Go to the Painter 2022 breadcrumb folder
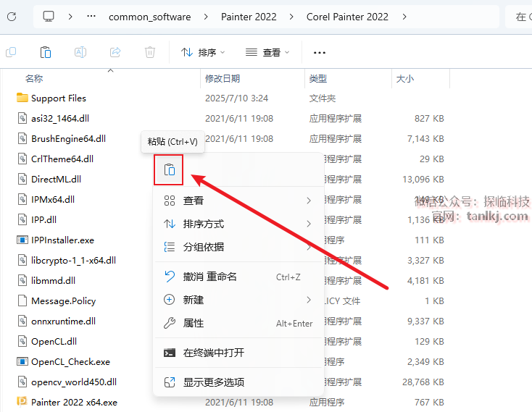 [249, 17]
